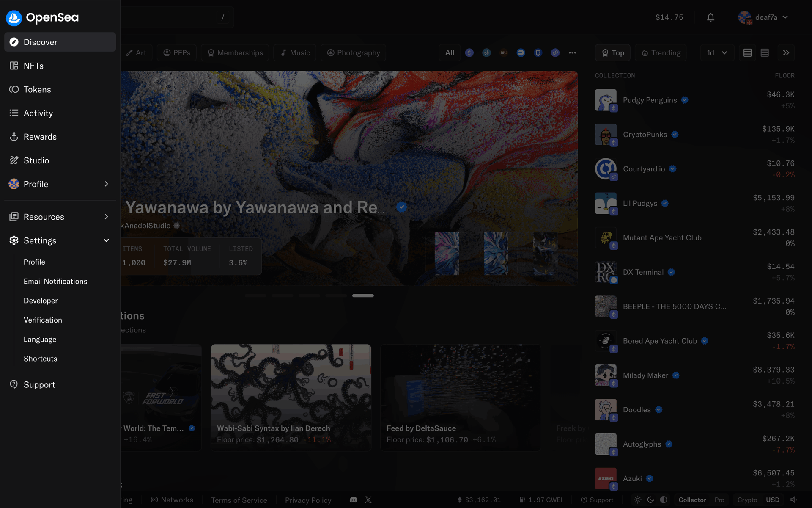Open Terms of Service link

pyautogui.click(x=239, y=500)
